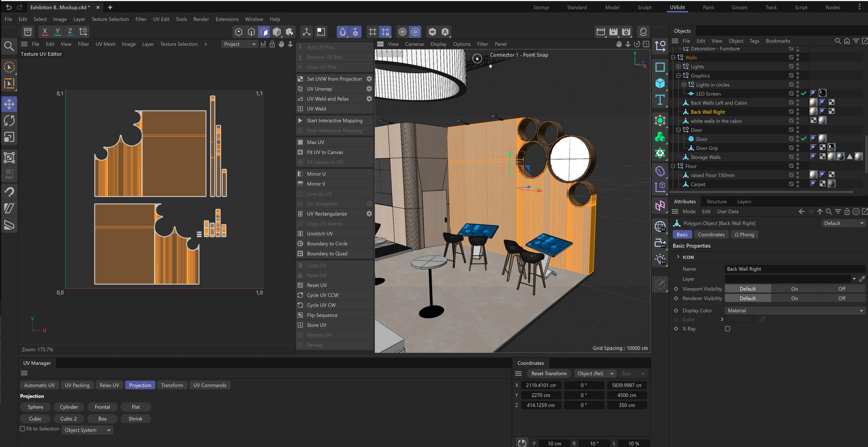Switch to the Structure tab
The image size is (868, 447).
pyautogui.click(x=717, y=202)
